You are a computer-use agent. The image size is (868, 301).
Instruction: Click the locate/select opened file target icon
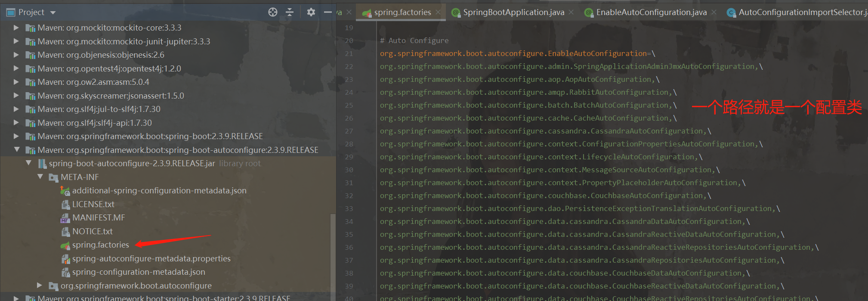(273, 12)
